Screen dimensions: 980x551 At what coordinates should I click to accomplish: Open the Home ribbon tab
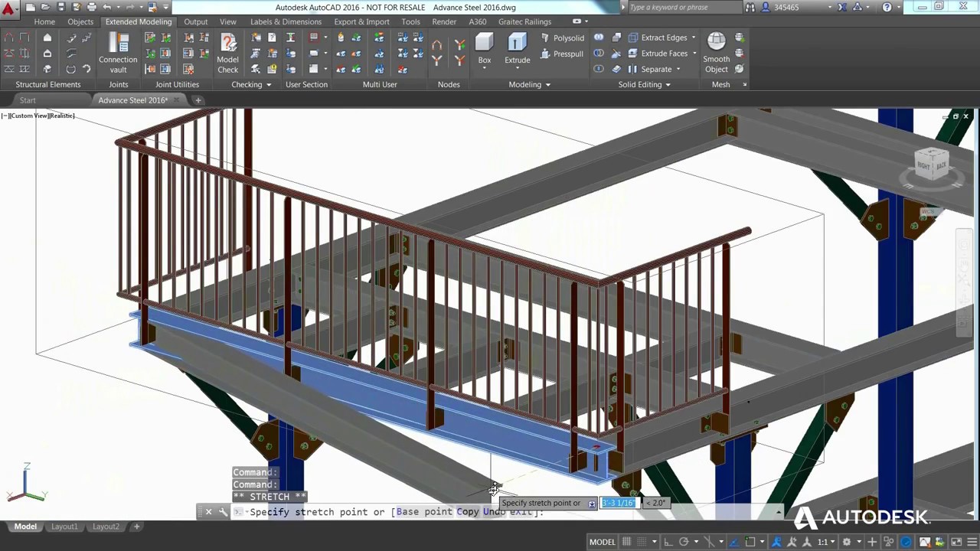tap(44, 21)
